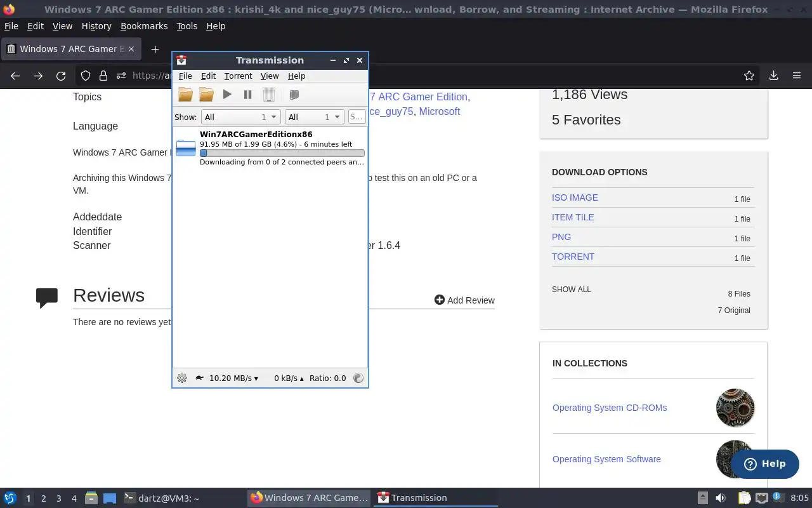Open the ITEM TILE download option
This screenshot has height=508, width=812.
[573, 217]
